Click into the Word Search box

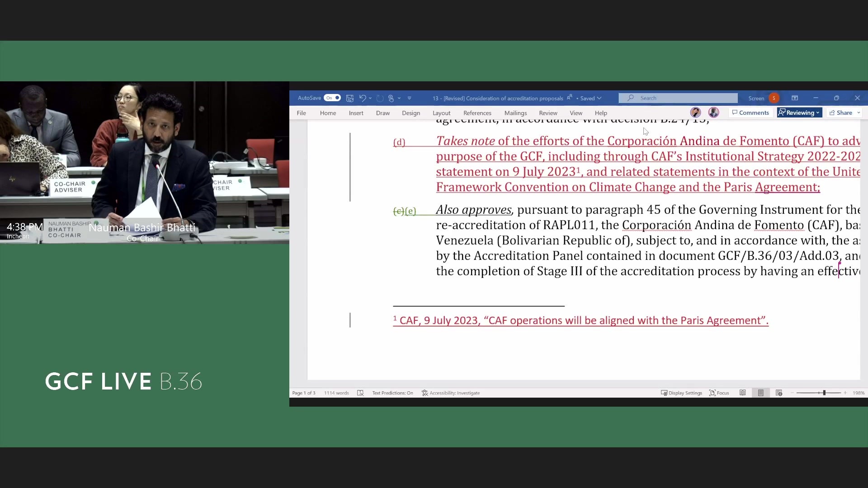[678, 98]
